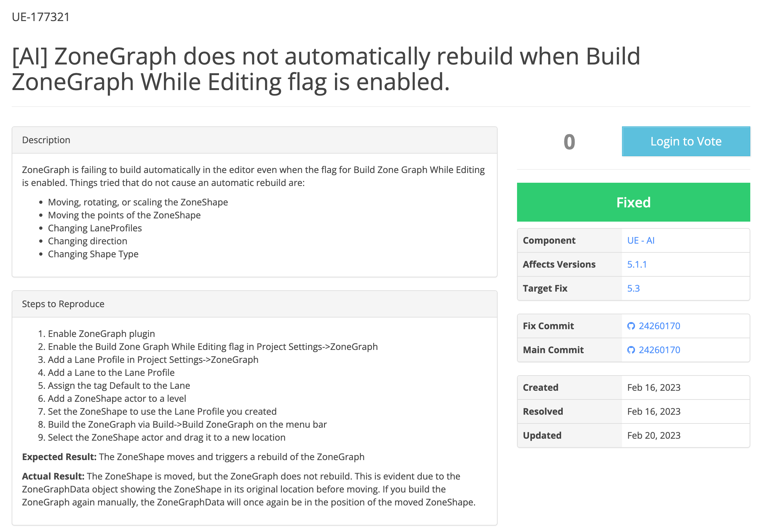Click the ZoneGraph issue title heading

coord(326,69)
